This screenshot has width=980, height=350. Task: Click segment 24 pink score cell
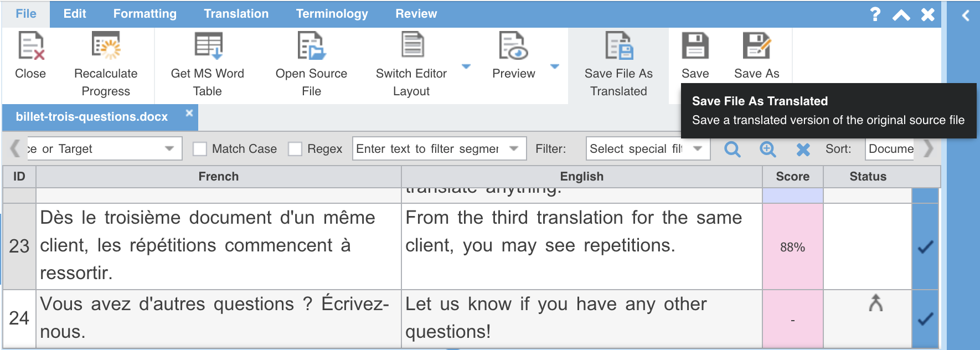793,319
